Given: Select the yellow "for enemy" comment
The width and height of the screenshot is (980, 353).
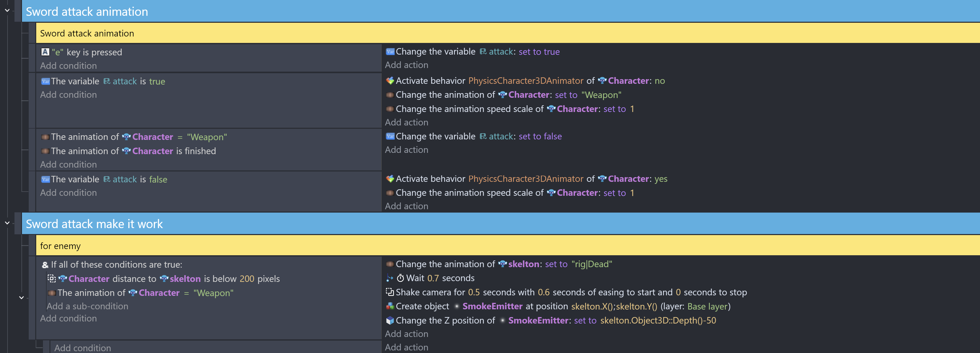Looking at the screenshot, I should click(x=508, y=245).
